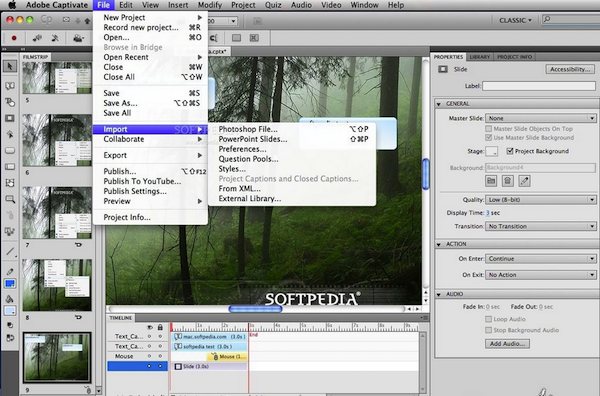Open the Quality dropdown
Image resolution: width=600 pixels, height=396 pixels.
pos(541,200)
